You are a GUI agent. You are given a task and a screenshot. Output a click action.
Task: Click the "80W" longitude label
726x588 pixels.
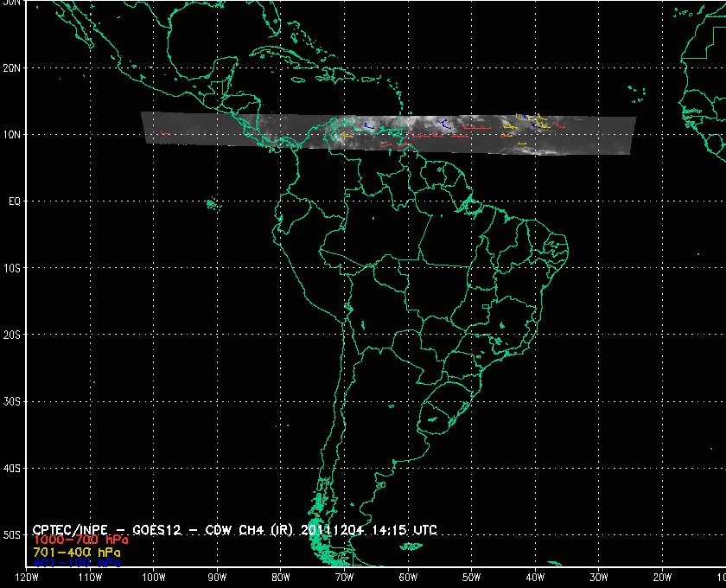281,578
